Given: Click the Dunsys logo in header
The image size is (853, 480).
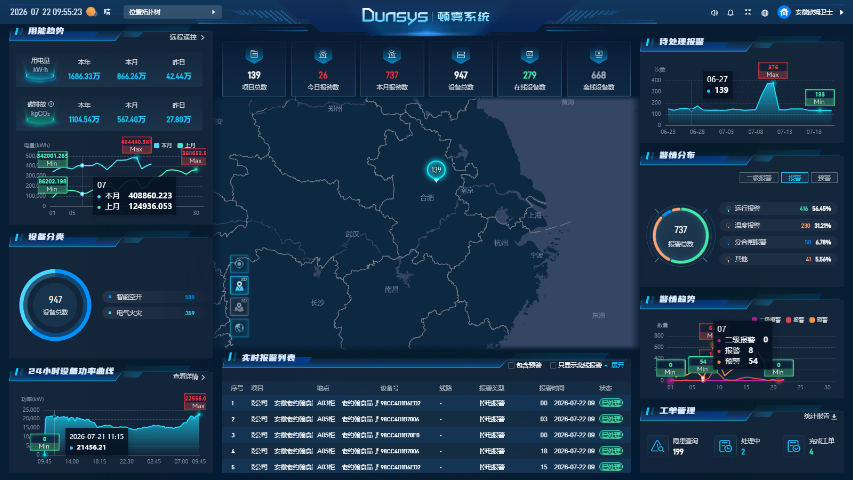Looking at the screenshot, I should [x=395, y=16].
